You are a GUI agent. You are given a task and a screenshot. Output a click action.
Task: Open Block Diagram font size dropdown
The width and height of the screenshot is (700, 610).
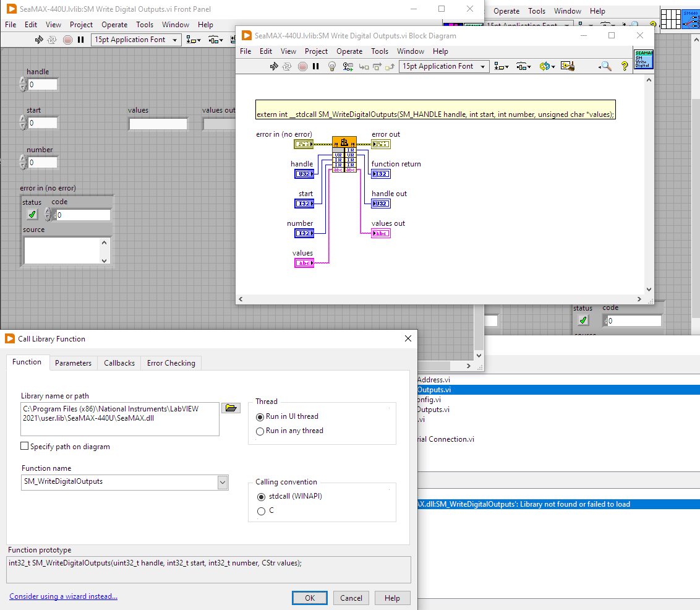click(x=444, y=66)
